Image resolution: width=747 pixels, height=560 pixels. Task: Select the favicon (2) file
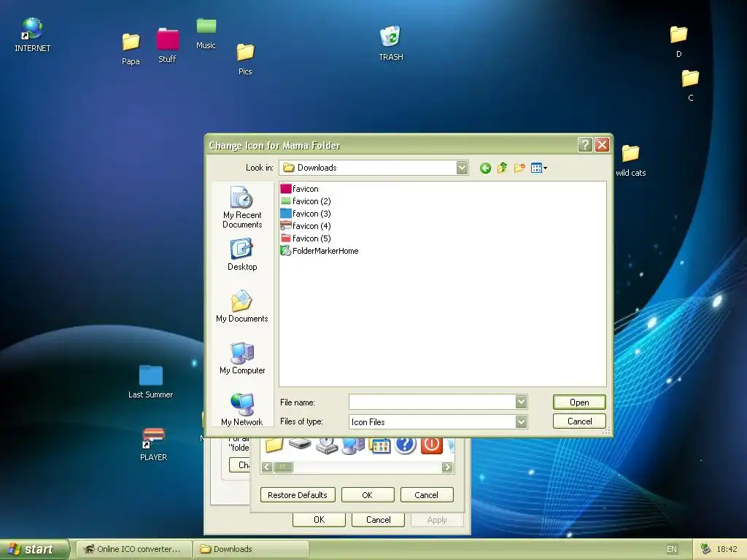pyautogui.click(x=306, y=201)
